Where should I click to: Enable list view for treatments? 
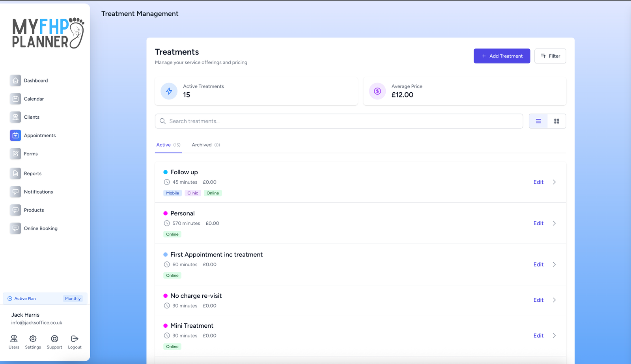coord(538,121)
